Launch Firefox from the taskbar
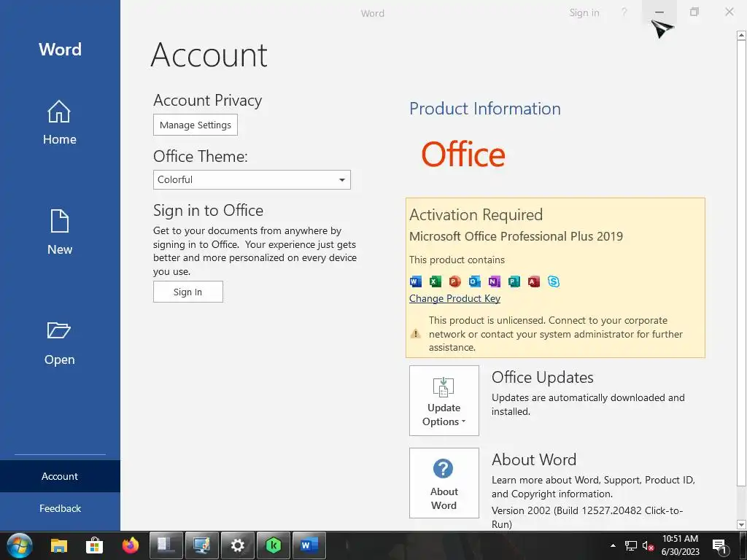747x560 pixels. click(130, 545)
